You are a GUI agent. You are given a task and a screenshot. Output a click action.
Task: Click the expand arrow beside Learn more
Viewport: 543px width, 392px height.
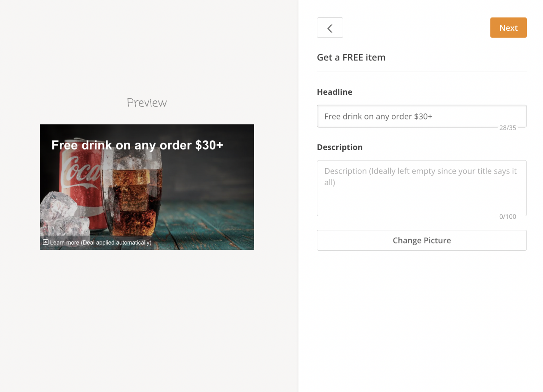(x=46, y=242)
